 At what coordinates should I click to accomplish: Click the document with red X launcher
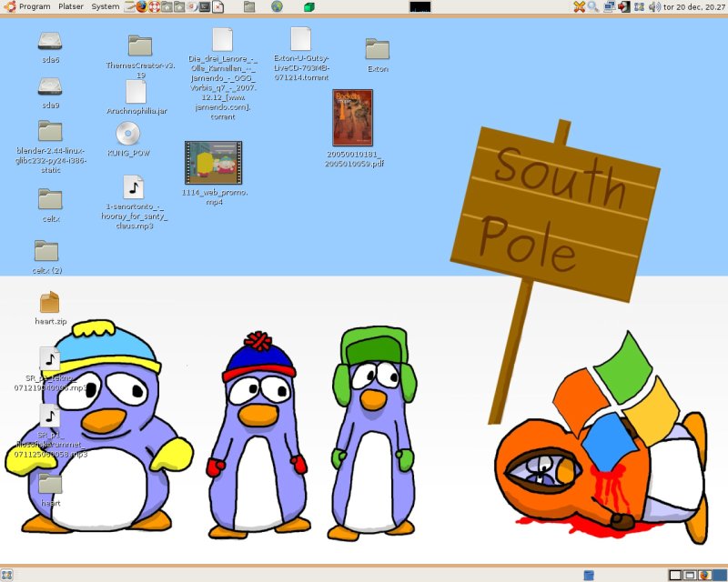point(217,6)
